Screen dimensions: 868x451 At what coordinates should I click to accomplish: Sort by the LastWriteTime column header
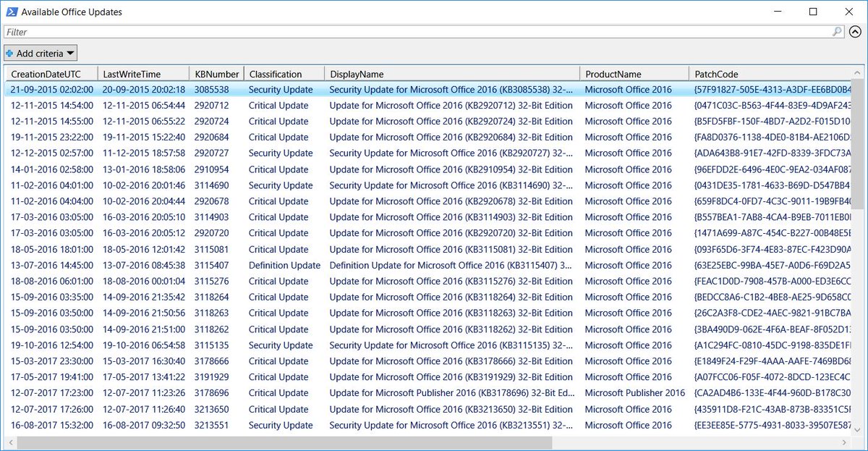click(x=143, y=74)
